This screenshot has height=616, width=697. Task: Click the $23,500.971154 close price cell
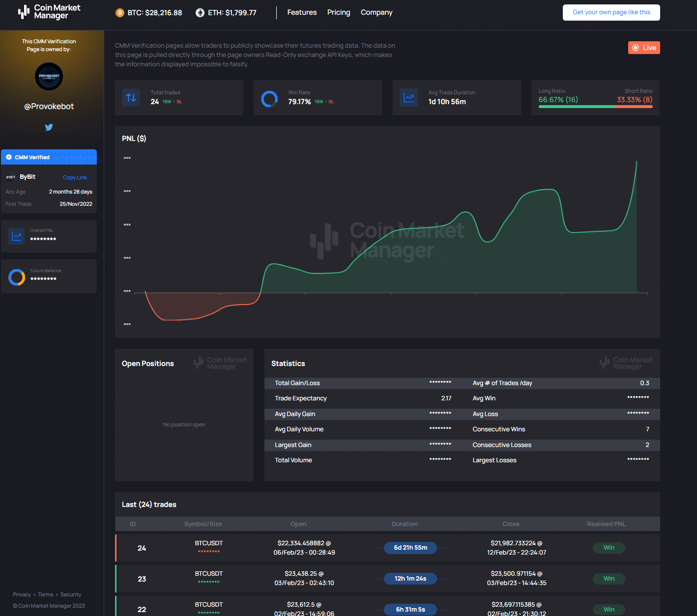[517, 578]
